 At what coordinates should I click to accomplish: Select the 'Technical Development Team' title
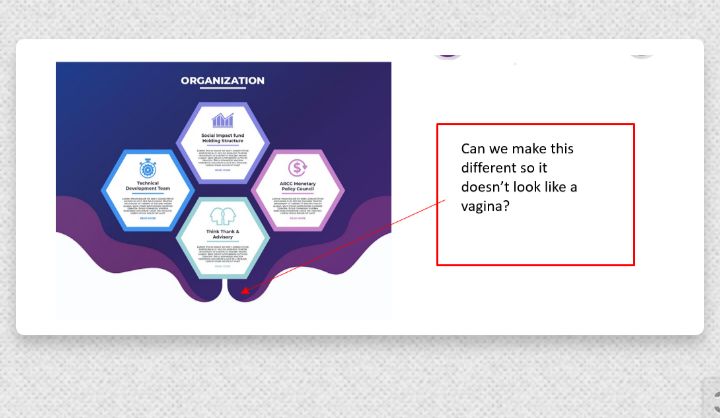coord(148,186)
